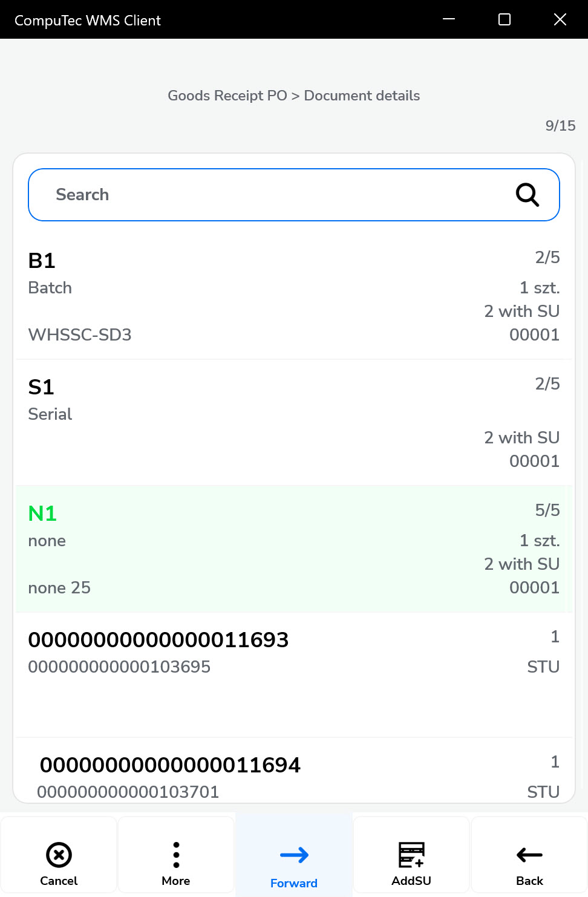The width and height of the screenshot is (588, 897).
Task: Click the 9/15 progress counter
Action: [x=560, y=126]
